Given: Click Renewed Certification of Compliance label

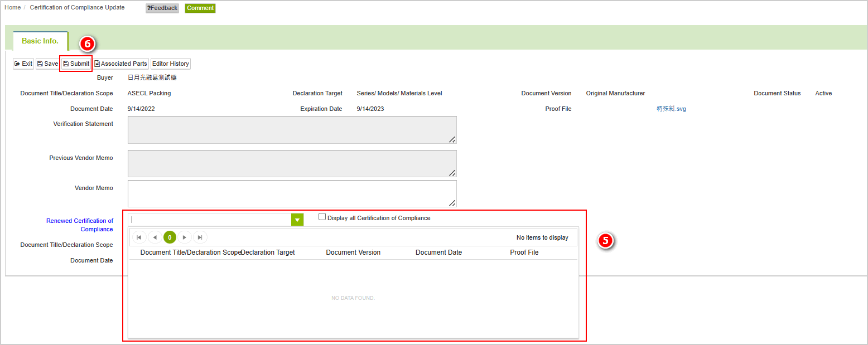Looking at the screenshot, I should (x=80, y=225).
